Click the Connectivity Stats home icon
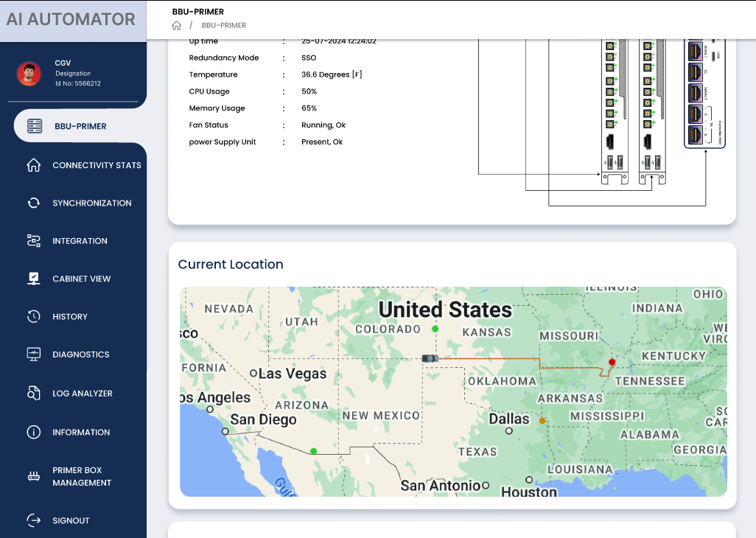 point(33,165)
